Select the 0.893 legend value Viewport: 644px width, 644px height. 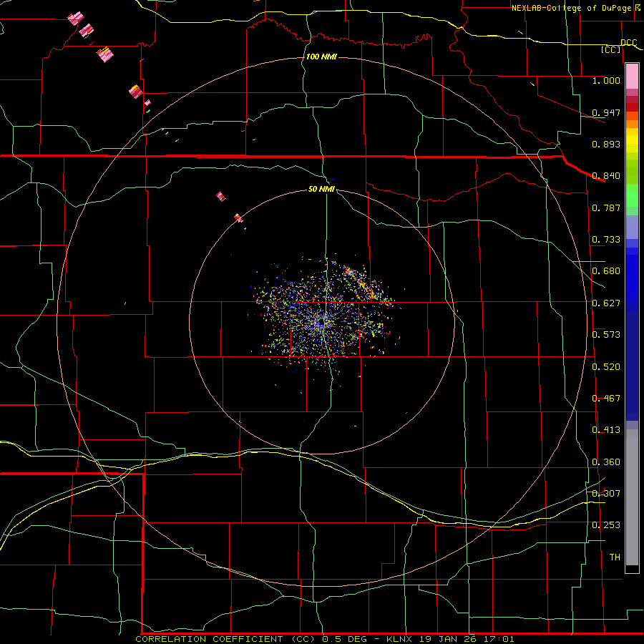point(606,144)
